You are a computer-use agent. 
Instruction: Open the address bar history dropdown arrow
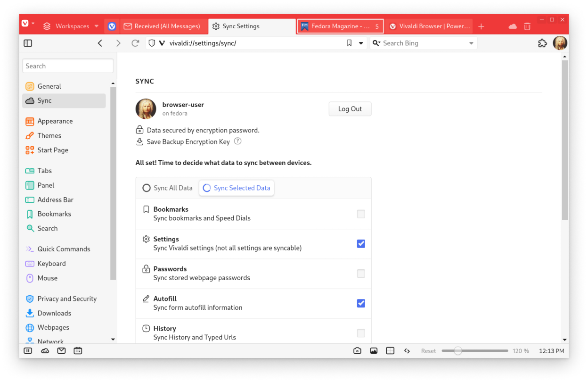(x=361, y=43)
